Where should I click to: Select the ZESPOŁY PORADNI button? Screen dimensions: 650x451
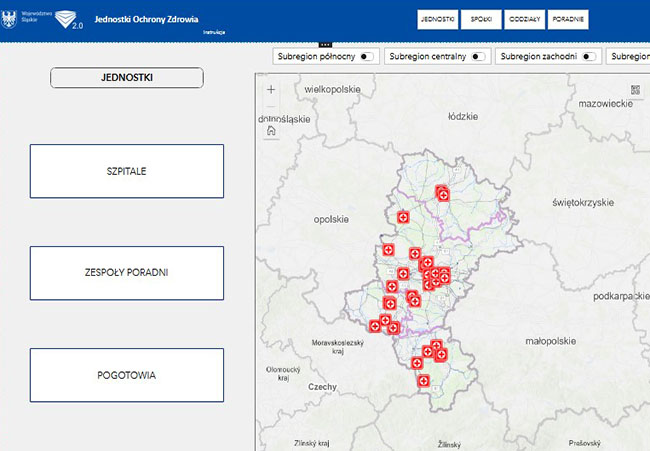[126, 273]
